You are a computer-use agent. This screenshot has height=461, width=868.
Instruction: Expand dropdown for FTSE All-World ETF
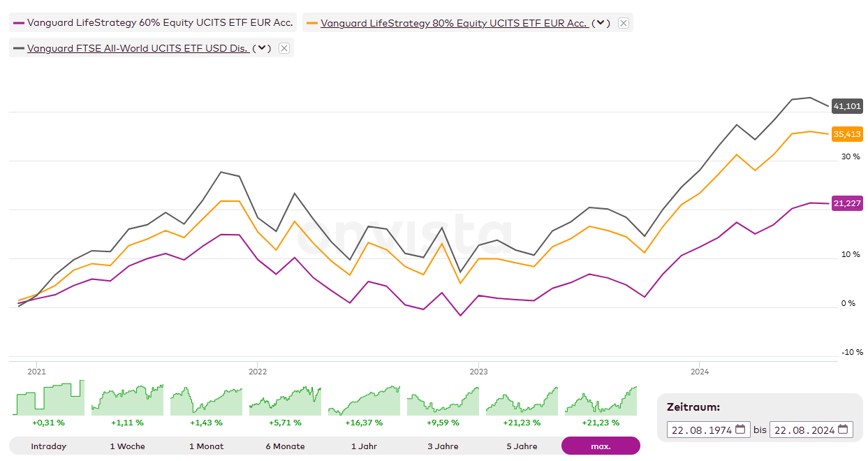[261, 48]
